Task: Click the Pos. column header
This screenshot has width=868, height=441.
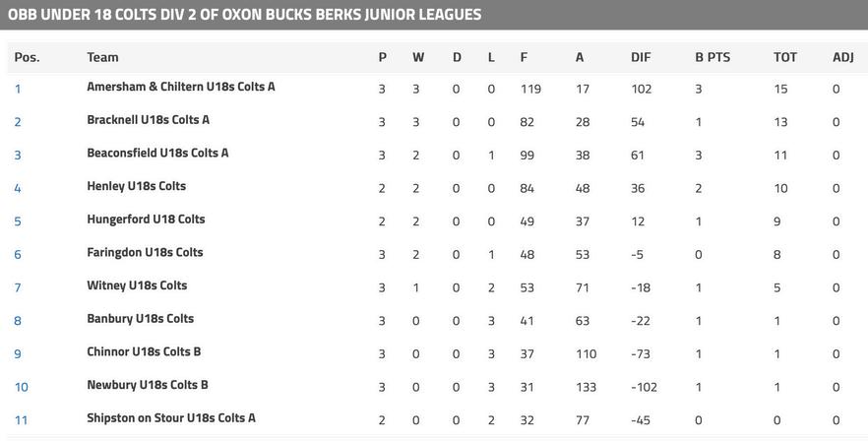Action: [27, 57]
